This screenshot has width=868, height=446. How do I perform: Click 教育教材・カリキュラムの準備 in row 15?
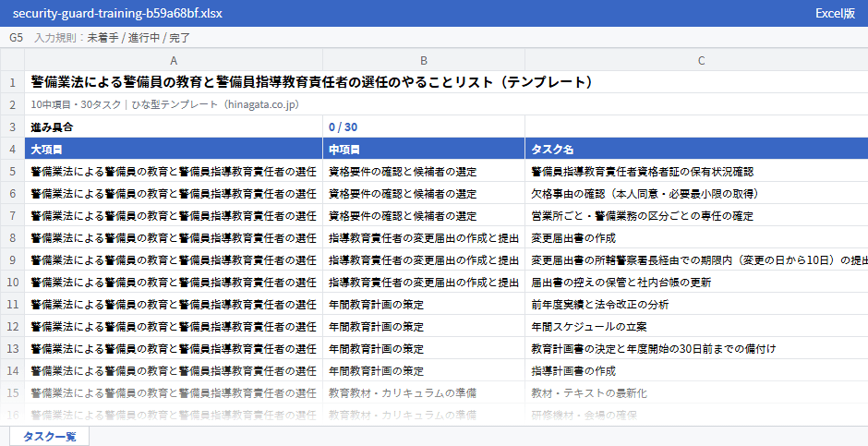tap(424, 392)
